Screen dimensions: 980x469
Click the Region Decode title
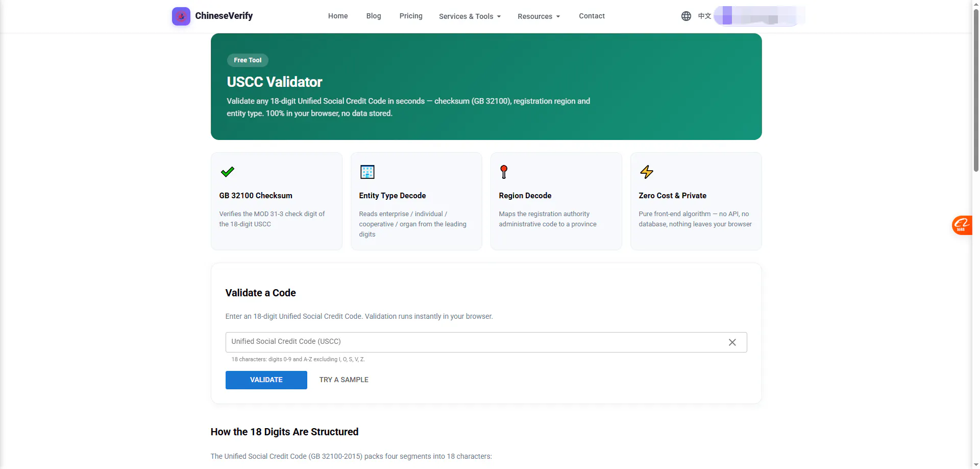[525, 196]
